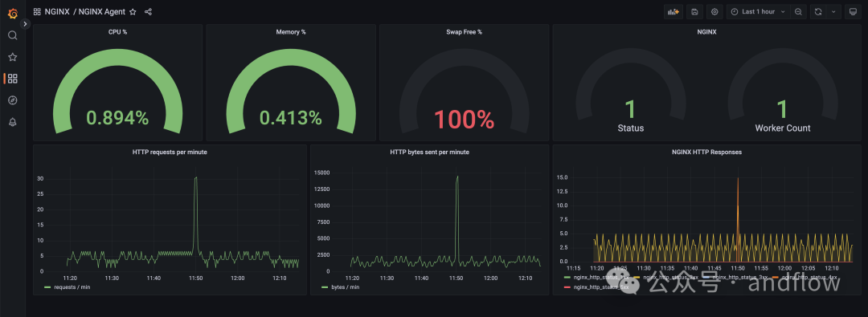Click the 11:50 spike in requests graph
Image resolution: width=868 pixels, height=317 pixels.
point(196,178)
